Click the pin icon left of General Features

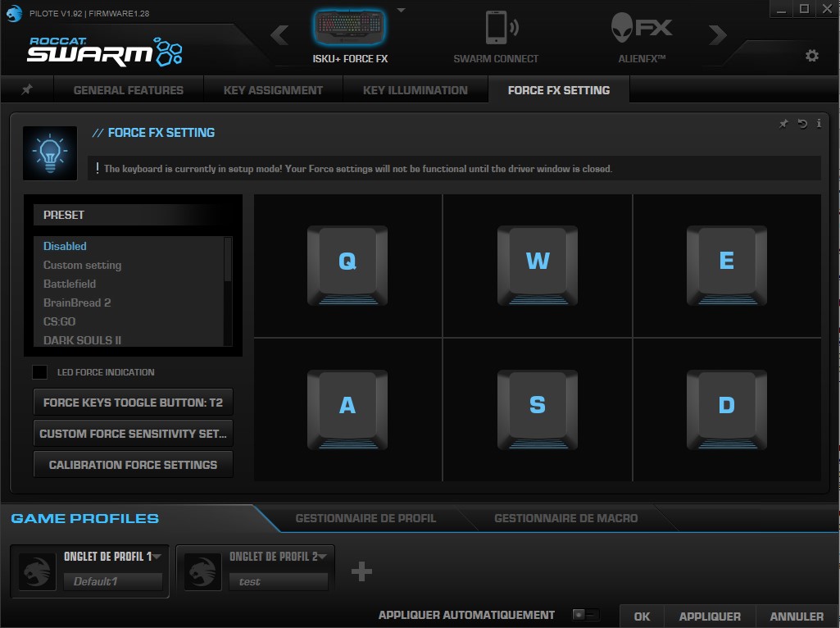tap(27, 90)
